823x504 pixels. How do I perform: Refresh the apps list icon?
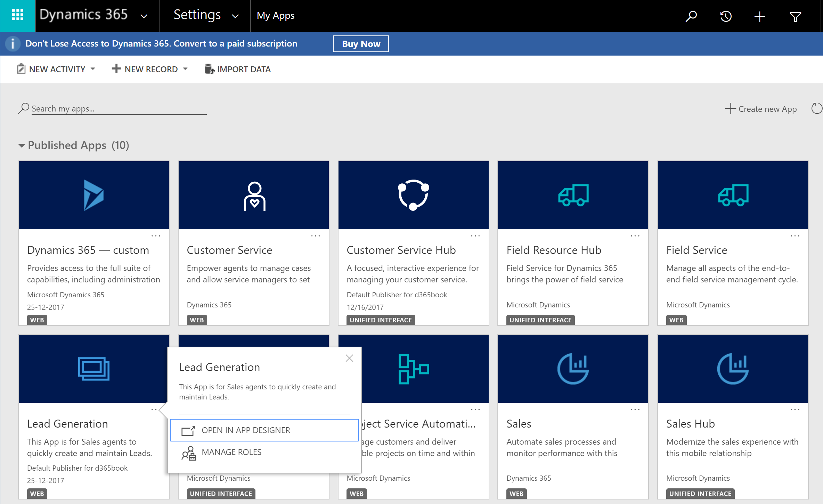(x=816, y=108)
